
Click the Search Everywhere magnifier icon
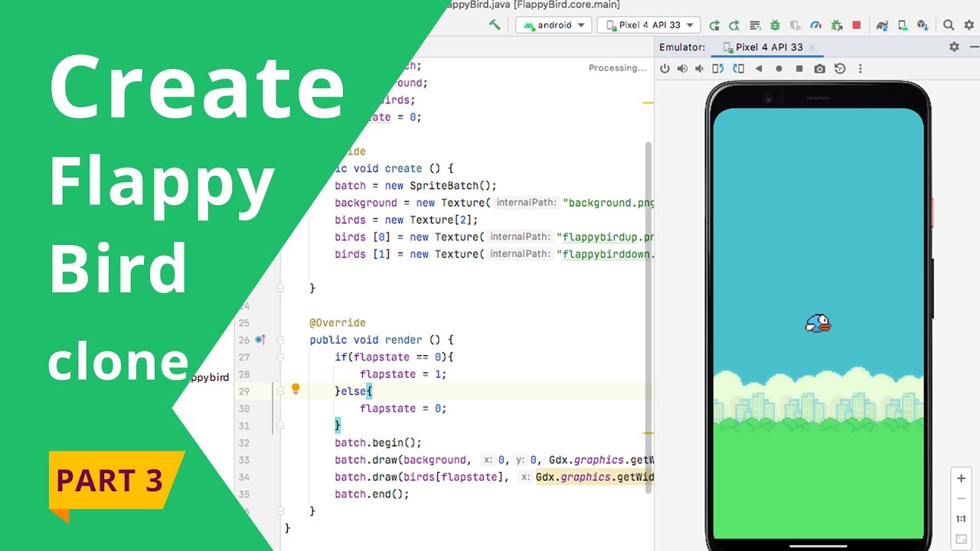coord(949,25)
